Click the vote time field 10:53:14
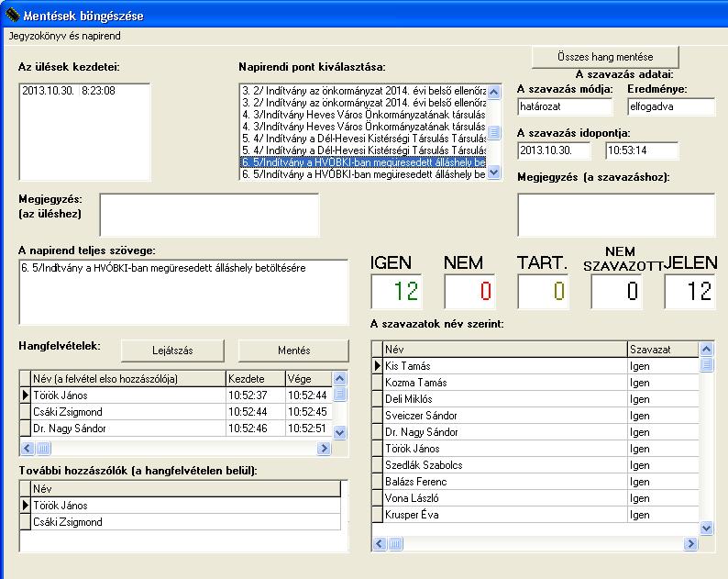Image resolution: width=728 pixels, height=579 pixels. coord(642,150)
